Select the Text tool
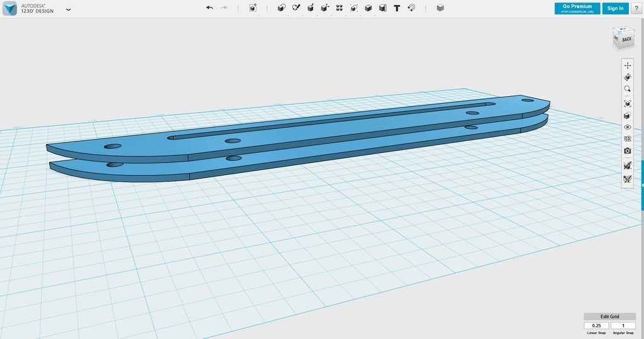 pyautogui.click(x=397, y=8)
